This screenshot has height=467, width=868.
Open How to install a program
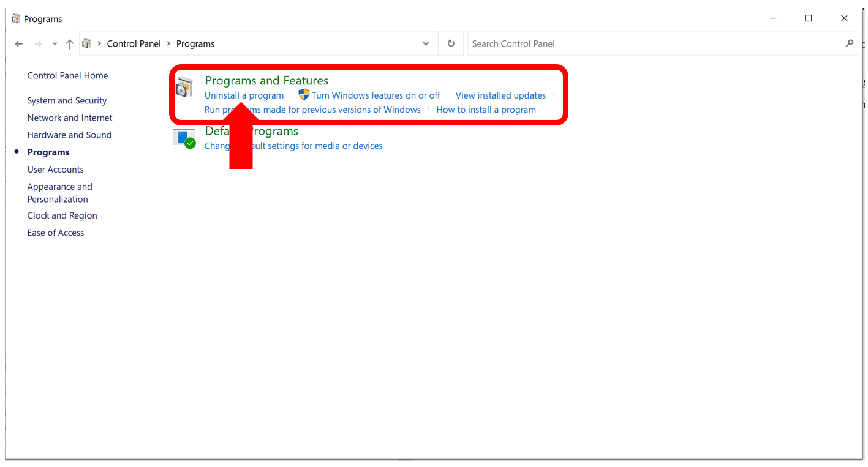point(486,110)
